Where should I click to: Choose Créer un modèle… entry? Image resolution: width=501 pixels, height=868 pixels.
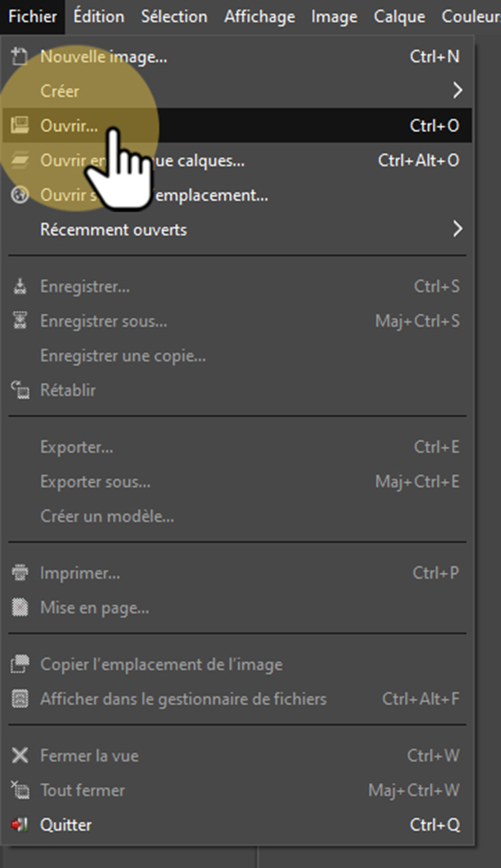pyautogui.click(x=237, y=515)
